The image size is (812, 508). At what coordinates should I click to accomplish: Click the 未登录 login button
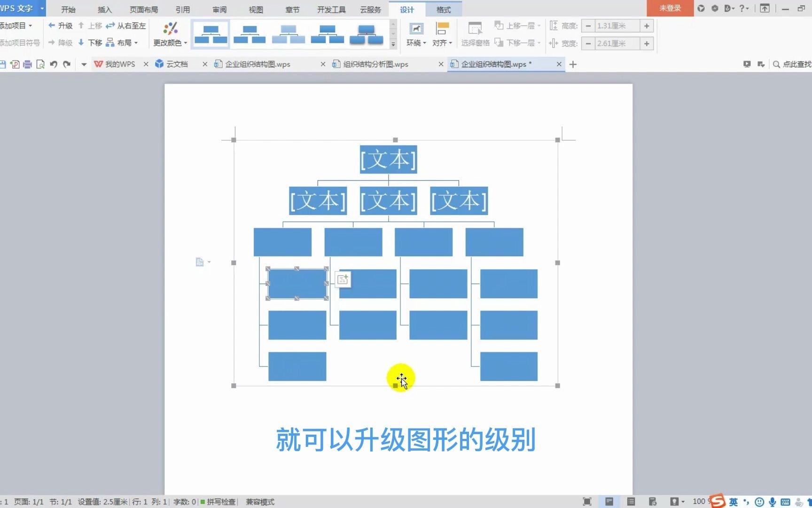tap(670, 8)
